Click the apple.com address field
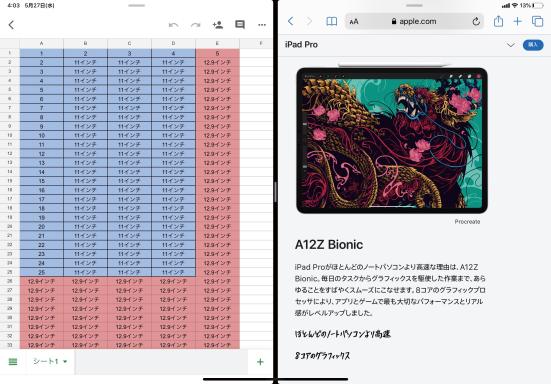 coord(414,21)
